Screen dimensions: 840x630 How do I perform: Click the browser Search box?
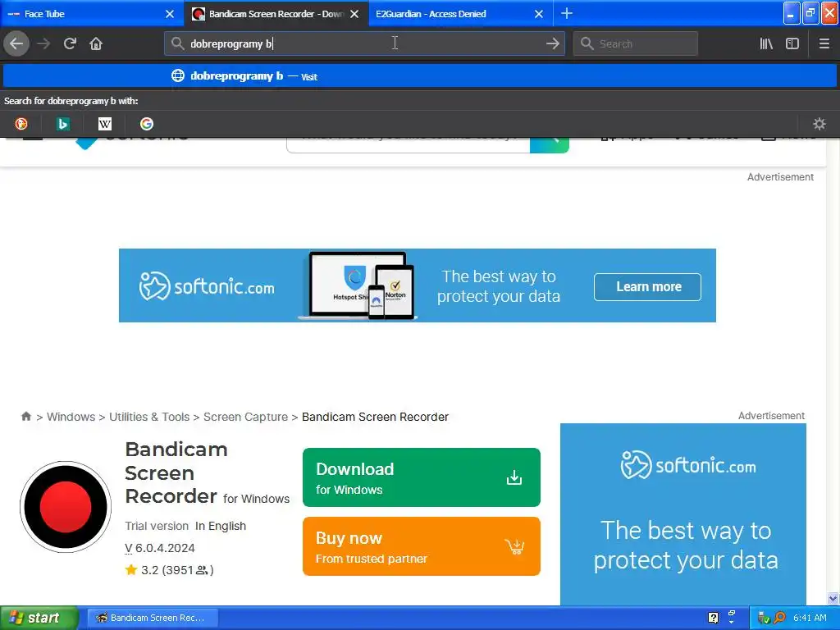click(x=636, y=43)
